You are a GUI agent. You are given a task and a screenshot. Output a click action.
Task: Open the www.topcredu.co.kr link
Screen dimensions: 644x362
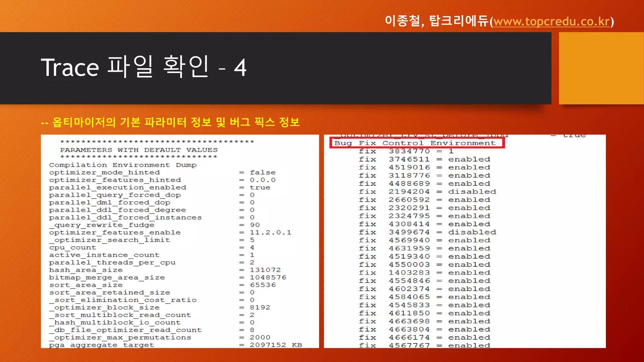pos(552,21)
